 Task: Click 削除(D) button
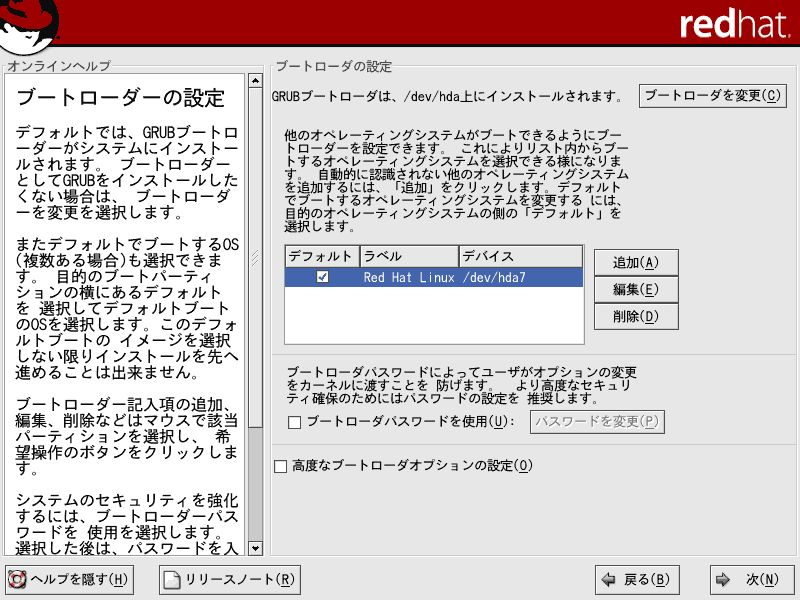(636, 317)
